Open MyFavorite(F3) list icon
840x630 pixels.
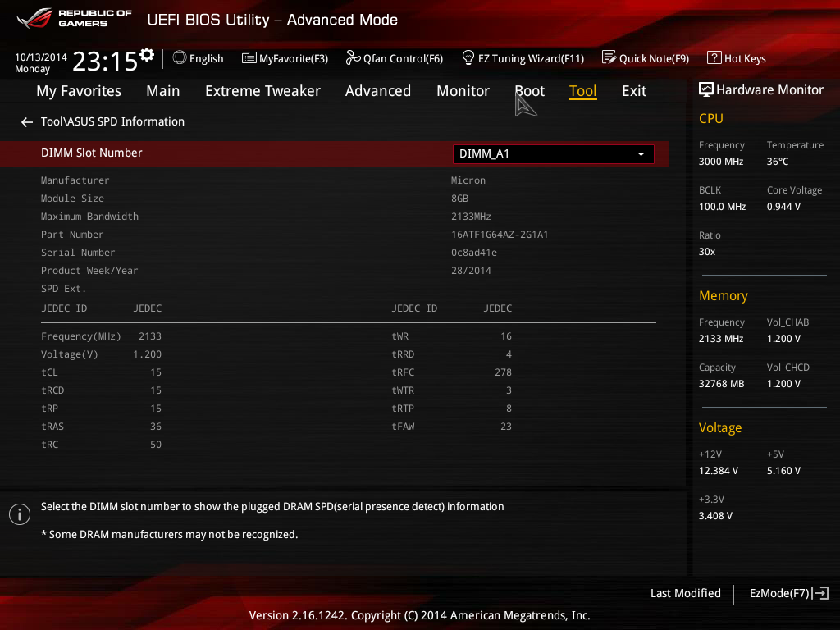[x=249, y=58]
